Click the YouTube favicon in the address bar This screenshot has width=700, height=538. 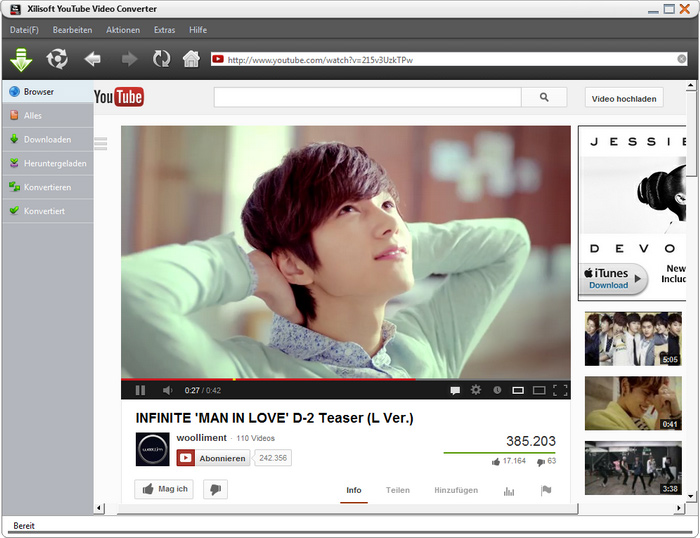(218, 59)
